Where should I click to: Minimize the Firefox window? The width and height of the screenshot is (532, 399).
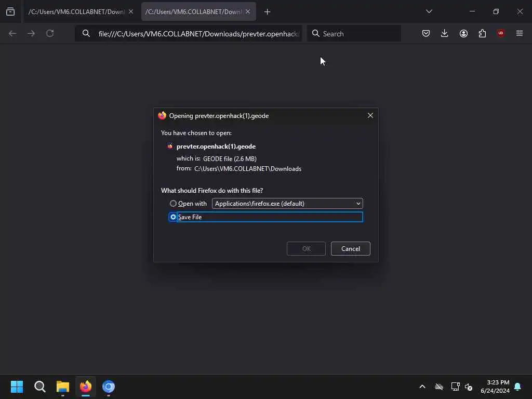coord(472,11)
